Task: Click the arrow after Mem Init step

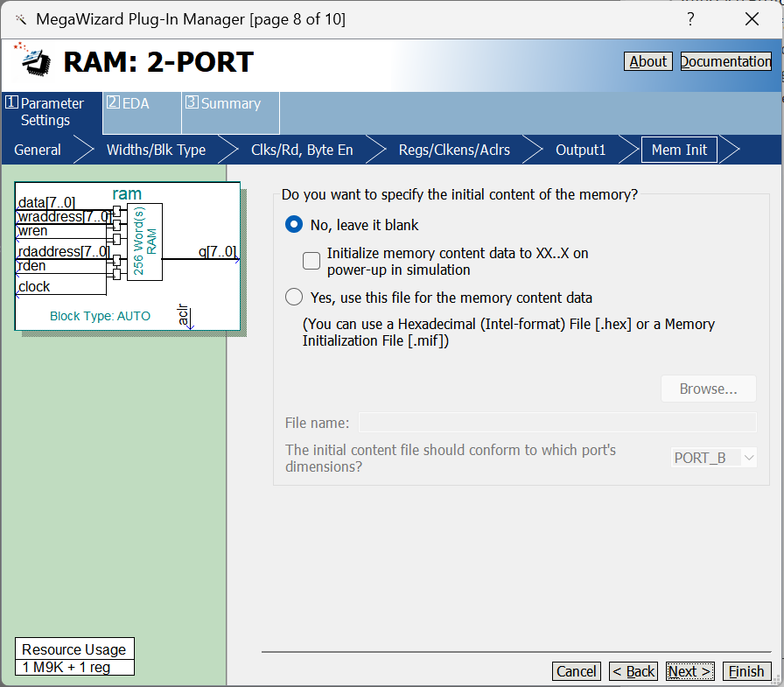Action: pyautogui.click(x=730, y=150)
